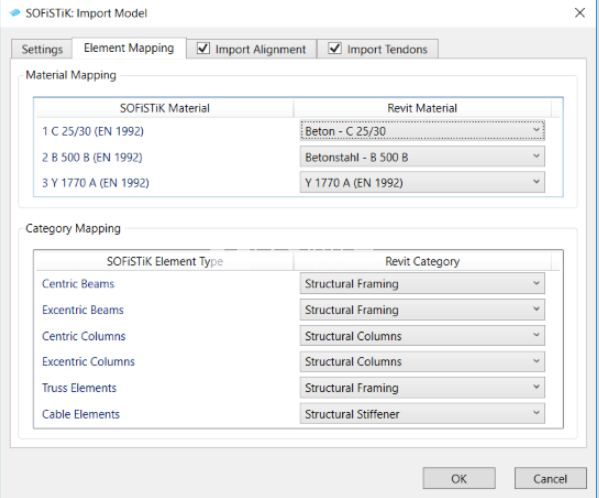Expand Revit category dropdown for Excentric Columns

tap(422, 361)
